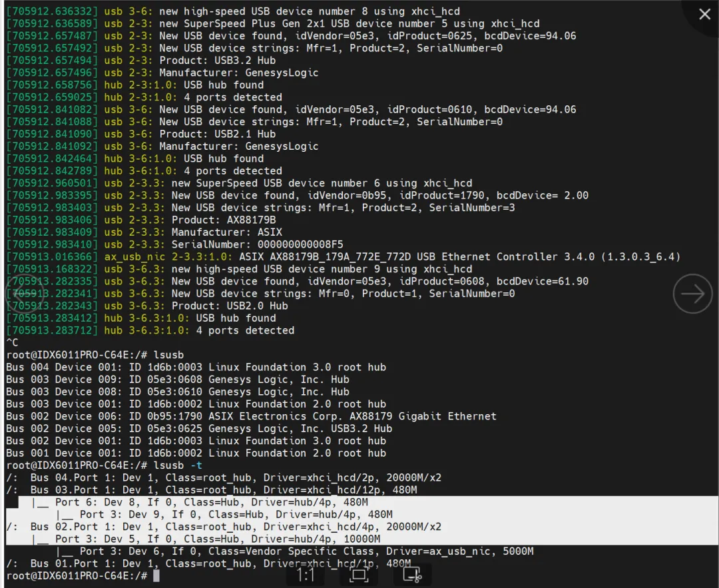
Task: Click the line 'Product: USB3.2 Hub'
Action: [141, 61]
